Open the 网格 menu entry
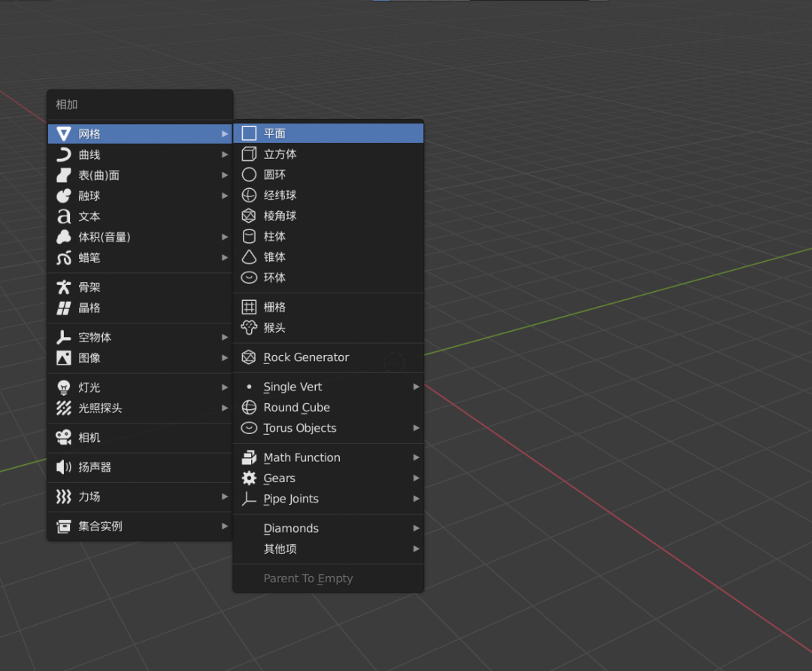Image resolution: width=812 pixels, height=671 pixels. pyautogui.click(x=140, y=134)
